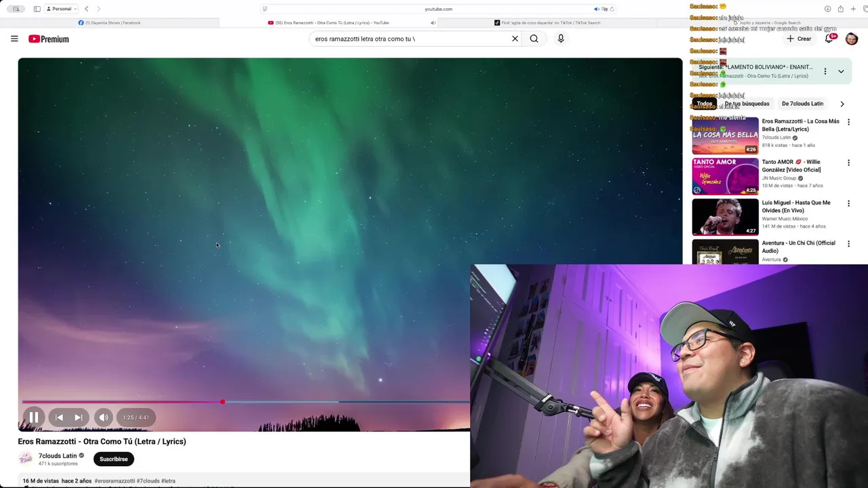Click the #letra hashtag
This screenshot has height=488, width=868.
(x=168, y=481)
